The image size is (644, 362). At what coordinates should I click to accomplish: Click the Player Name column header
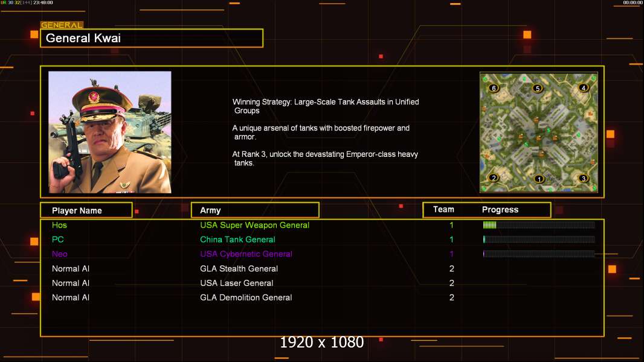[86, 211]
